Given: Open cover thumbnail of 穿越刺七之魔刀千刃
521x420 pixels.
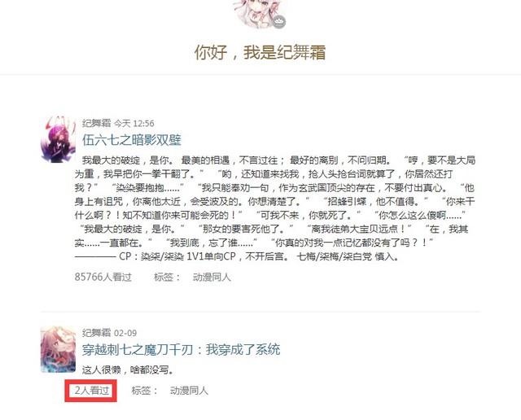Looking at the screenshot, I should coord(58,349).
